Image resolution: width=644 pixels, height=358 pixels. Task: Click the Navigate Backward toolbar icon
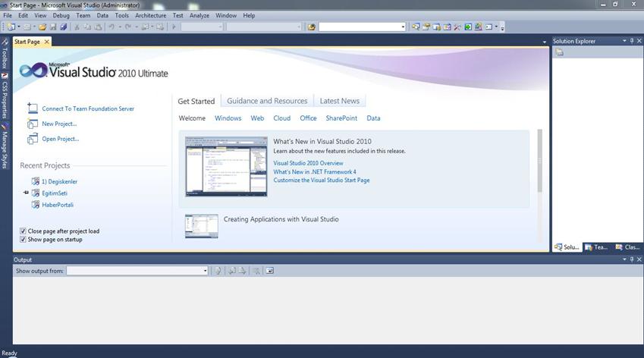145,27
